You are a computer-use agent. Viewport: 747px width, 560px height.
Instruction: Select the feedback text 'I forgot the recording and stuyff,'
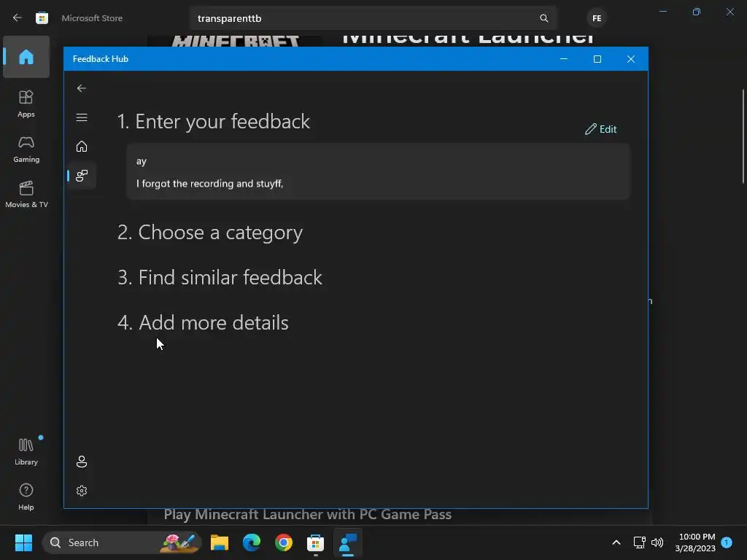tap(209, 184)
